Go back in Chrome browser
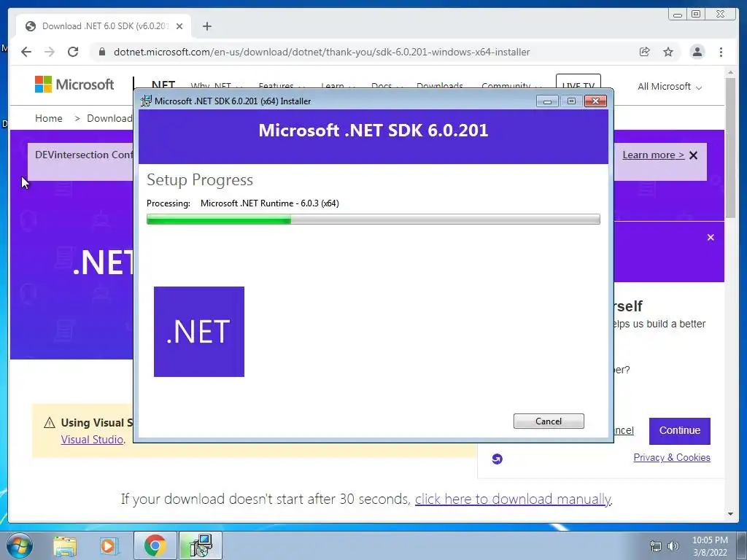Image resolution: width=747 pixels, height=560 pixels. click(26, 52)
